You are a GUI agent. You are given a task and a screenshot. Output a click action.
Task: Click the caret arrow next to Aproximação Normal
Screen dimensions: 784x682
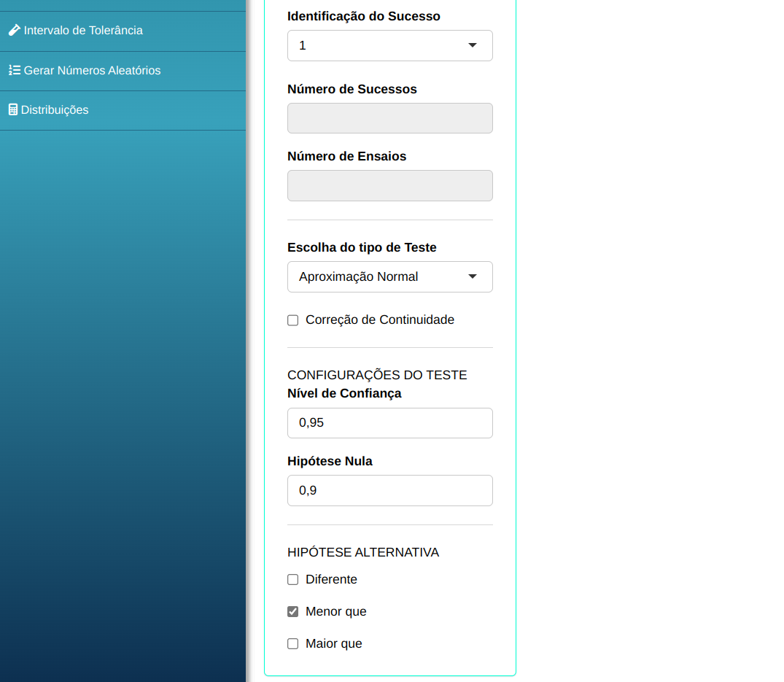tap(472, 276)
